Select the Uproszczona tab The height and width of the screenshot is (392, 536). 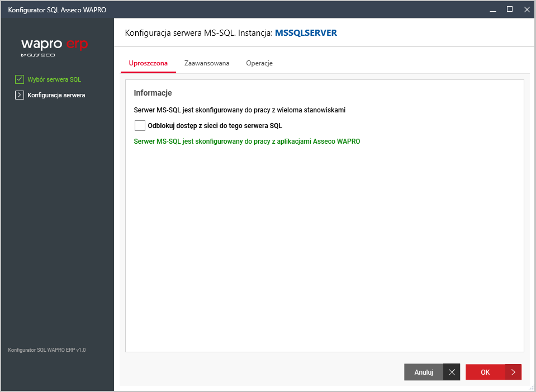coord(148,63)
